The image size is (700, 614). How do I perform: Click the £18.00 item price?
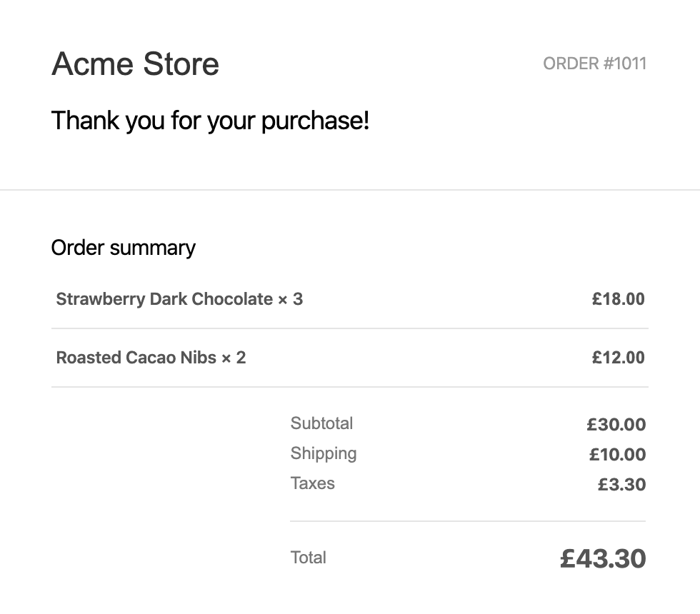click(x=619, y=299)
